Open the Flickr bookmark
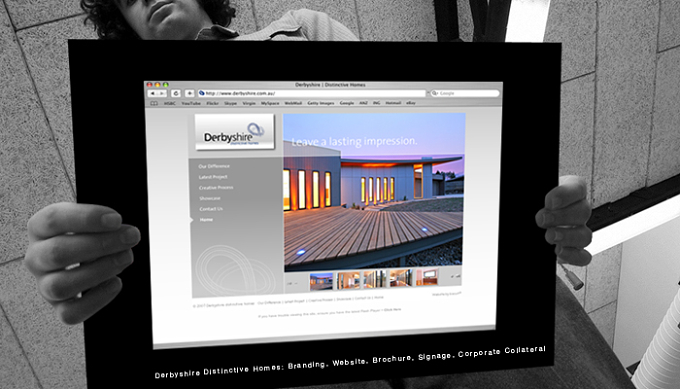The width and height of the screenshot is (680, 389). tap(212, 103)
